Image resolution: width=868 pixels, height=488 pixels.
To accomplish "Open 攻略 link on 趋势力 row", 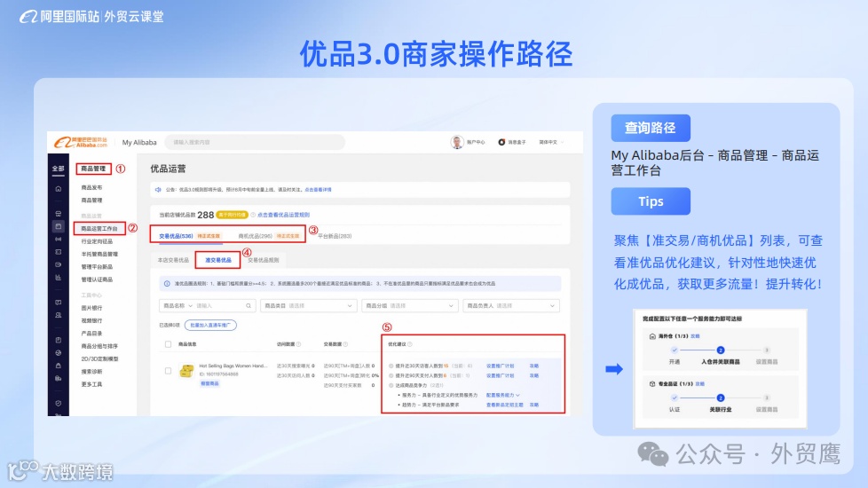I will click(533, 405).
